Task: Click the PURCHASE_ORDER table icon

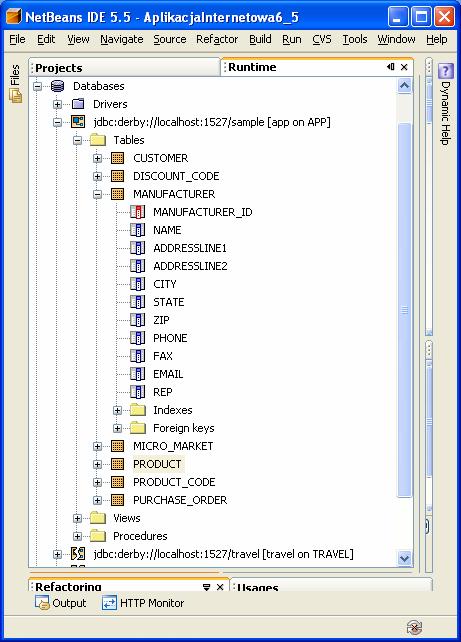Action: pyautogui.click(x=118, y=500)
